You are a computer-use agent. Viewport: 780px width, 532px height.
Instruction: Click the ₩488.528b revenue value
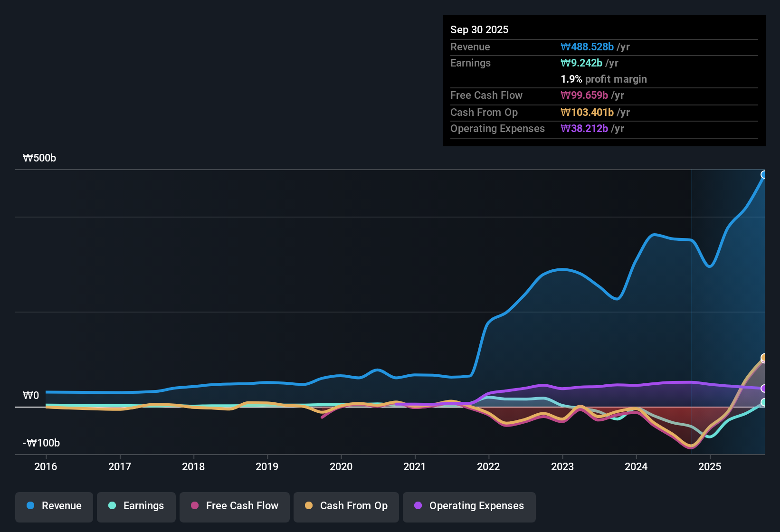coord(587,47)
